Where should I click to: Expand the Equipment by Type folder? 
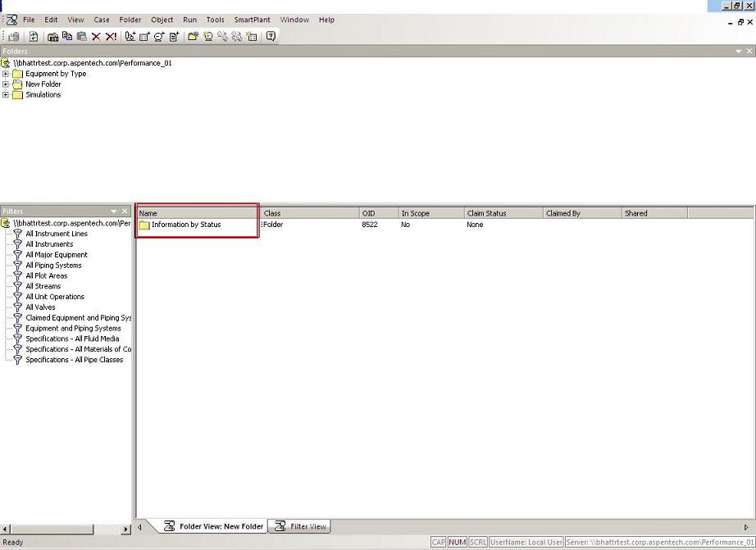pyautogui.click(x=6, y=74)
